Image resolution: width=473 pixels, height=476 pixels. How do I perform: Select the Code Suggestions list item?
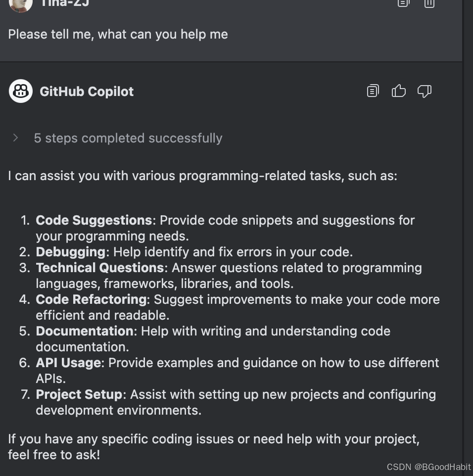pos(217,228)
